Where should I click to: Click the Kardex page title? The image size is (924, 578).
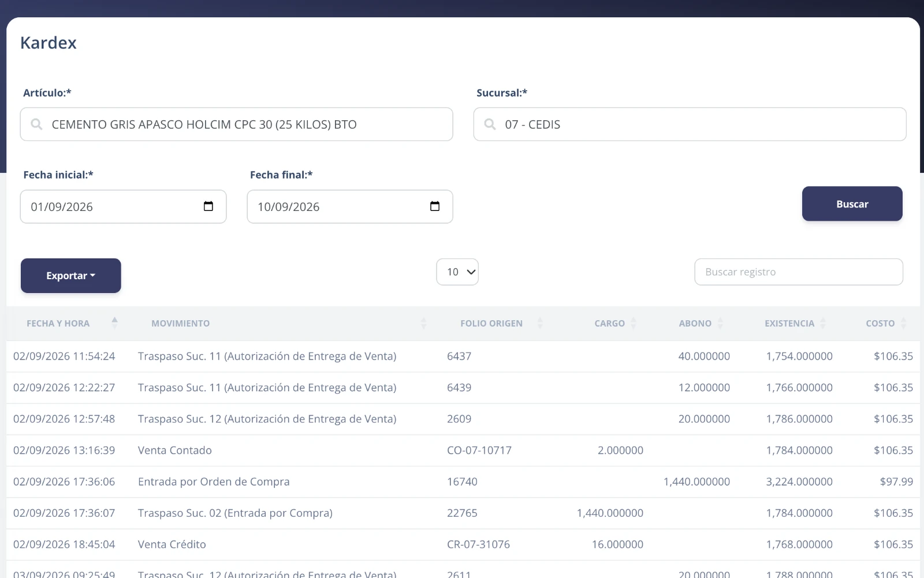pos(49,43)
